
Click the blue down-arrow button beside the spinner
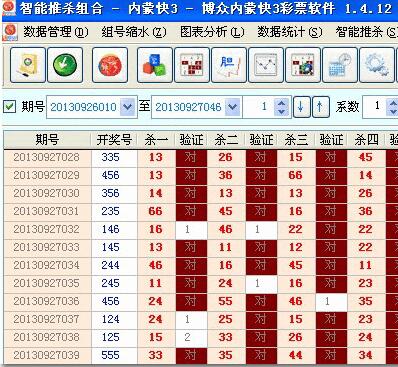(301, 107)
